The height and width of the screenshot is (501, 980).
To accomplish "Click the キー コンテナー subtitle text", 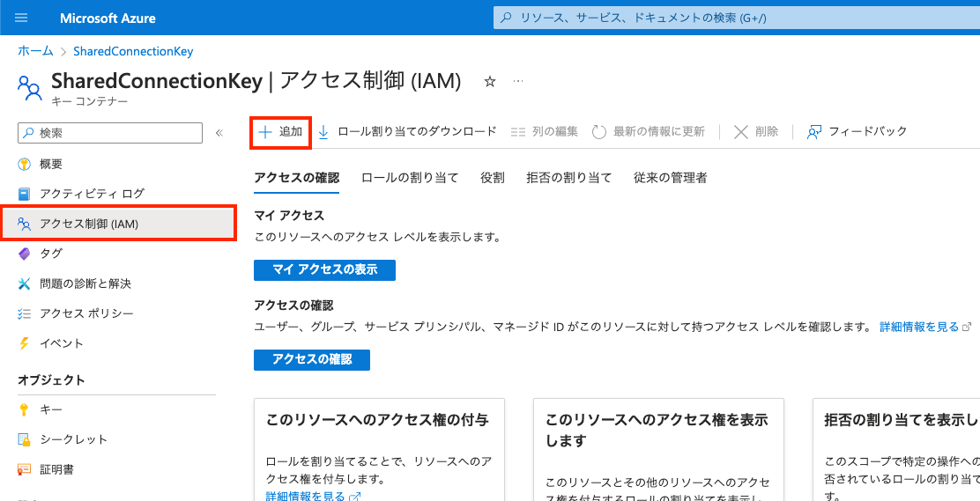I will coord(89,101).
